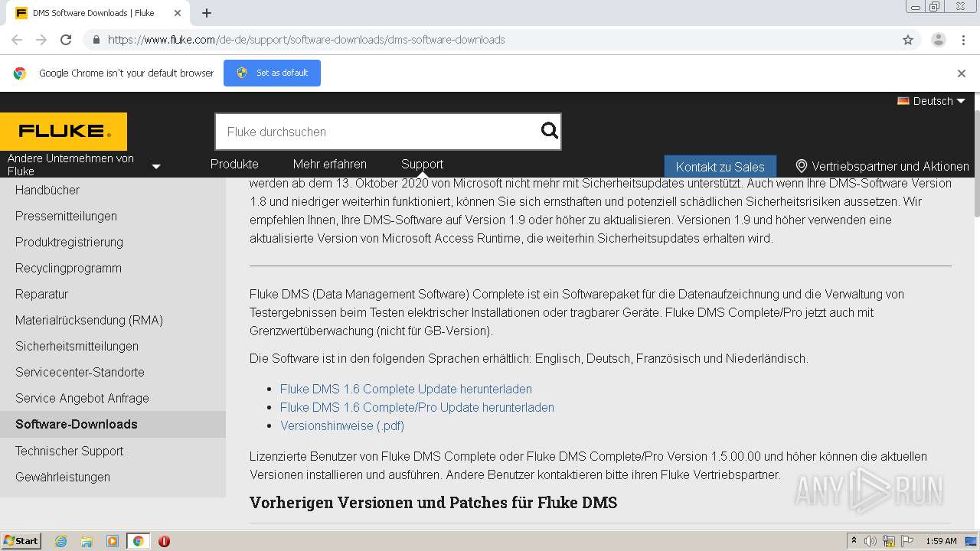Download Fluke DMS 1.6 Complete Update
The height and width of the screenshot is (551, 980).
(406, 389)
